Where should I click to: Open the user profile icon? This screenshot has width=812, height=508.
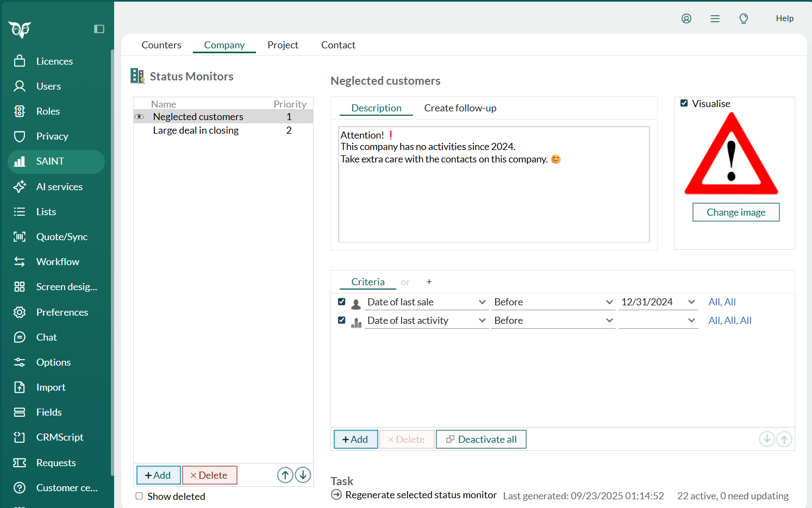686,18
